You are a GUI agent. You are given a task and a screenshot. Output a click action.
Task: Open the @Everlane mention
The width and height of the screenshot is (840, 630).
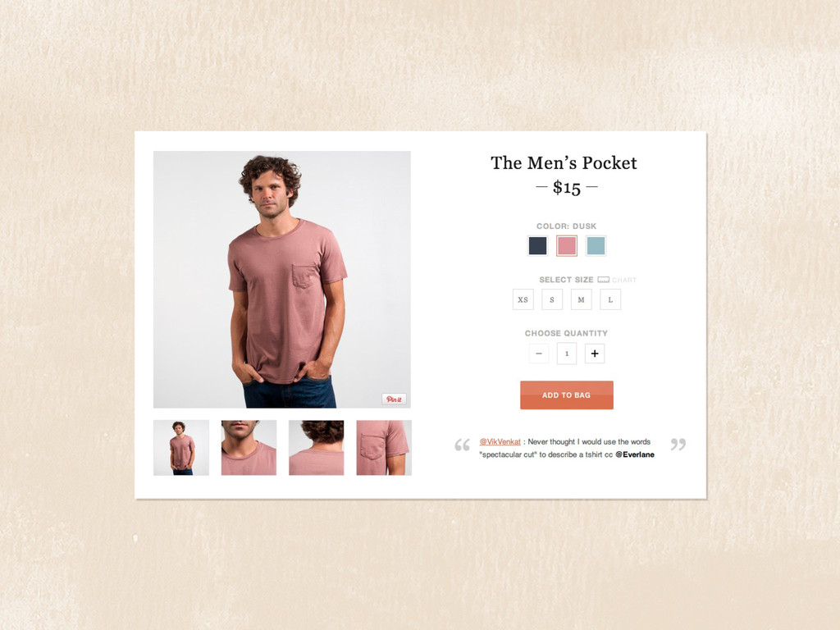tap(635, 454)
